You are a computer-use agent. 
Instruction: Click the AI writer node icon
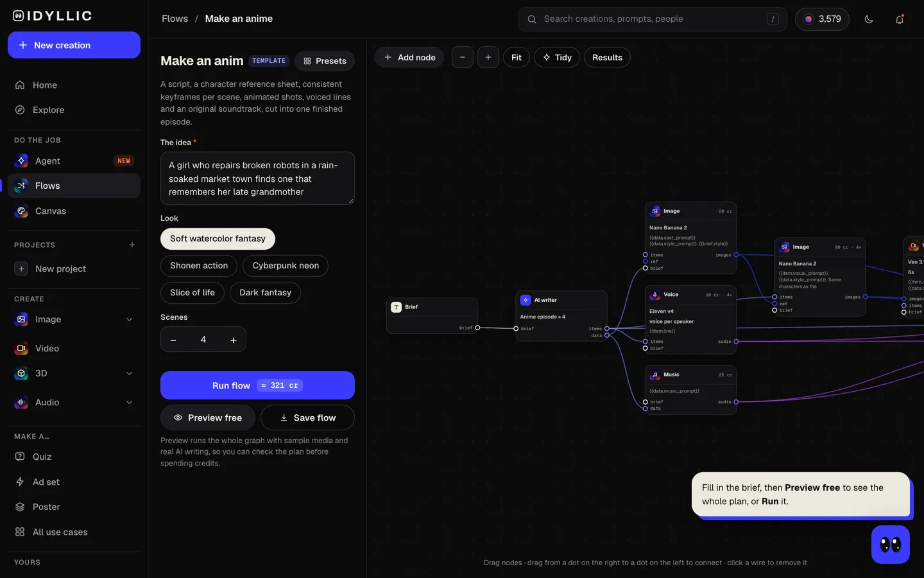click(x=526, y=300)
